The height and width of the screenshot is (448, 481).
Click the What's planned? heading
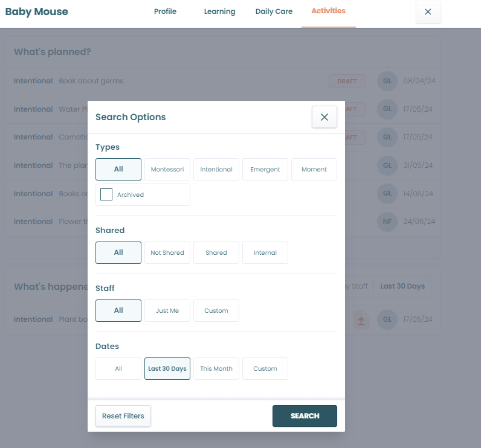click(53, 52)
